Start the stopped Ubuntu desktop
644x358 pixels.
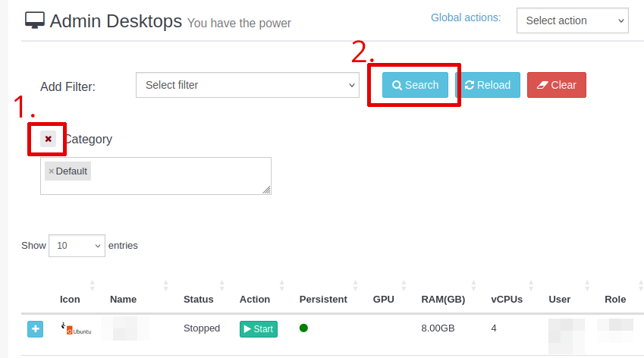pyautogui.click(x=258, y=329)
